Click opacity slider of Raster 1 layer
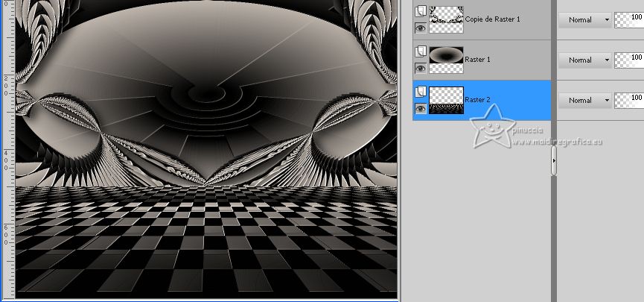 pyautogui.click(x=629, y=60)
